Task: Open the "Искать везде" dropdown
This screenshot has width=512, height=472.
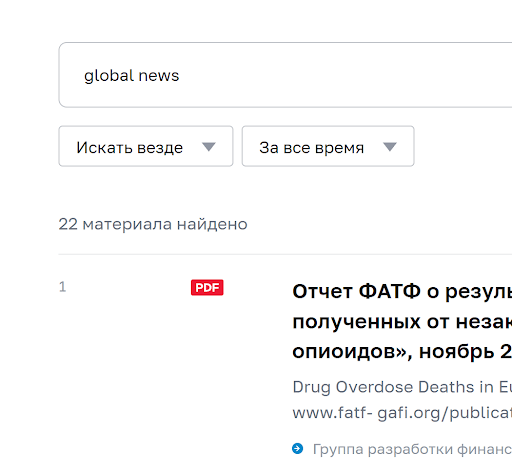Action: point(146,146)
